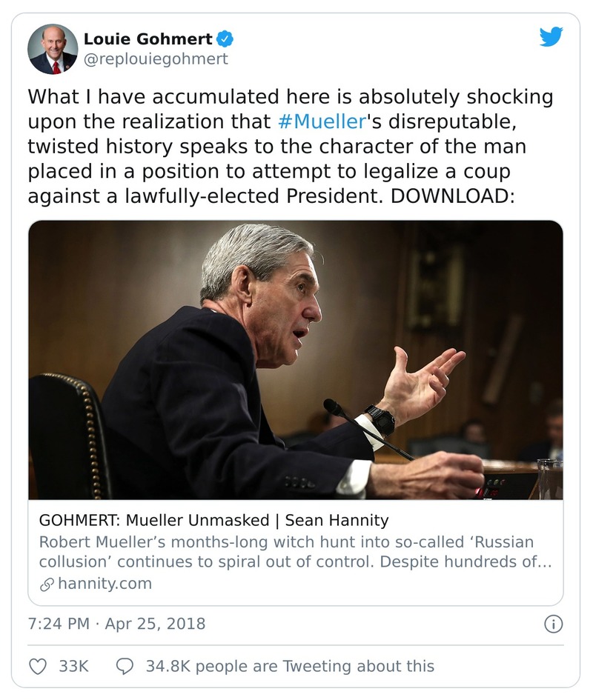Image resolution: width=593 pixels, height=700 pixels.
Task: Click the 7:24 PM time
Action: coord(57,624)
